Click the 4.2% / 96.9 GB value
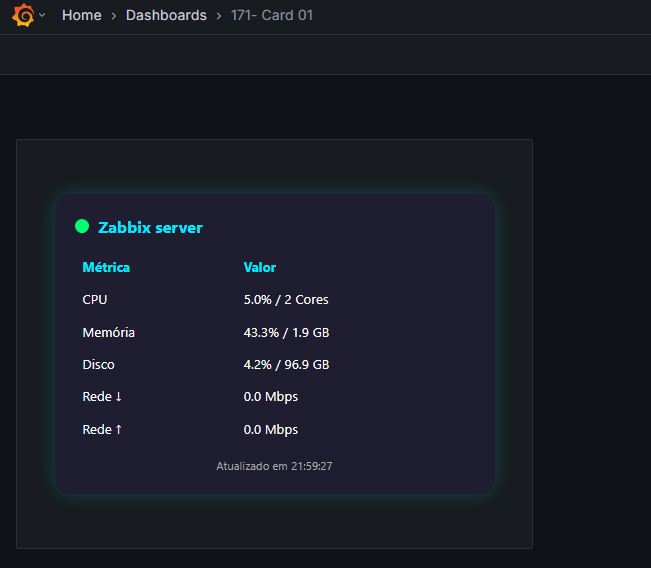 (x=286, y=365)
